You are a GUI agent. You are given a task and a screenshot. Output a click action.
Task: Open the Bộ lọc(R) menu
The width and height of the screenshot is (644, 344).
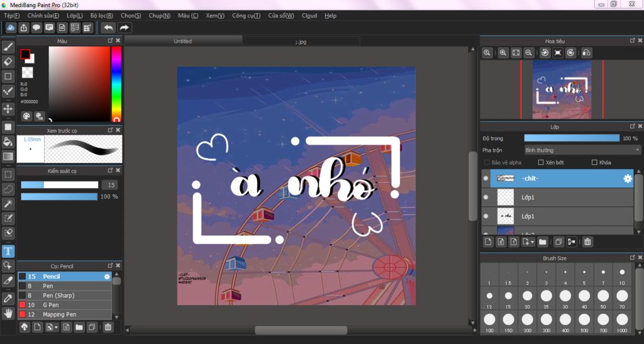[x=101, y=16]
